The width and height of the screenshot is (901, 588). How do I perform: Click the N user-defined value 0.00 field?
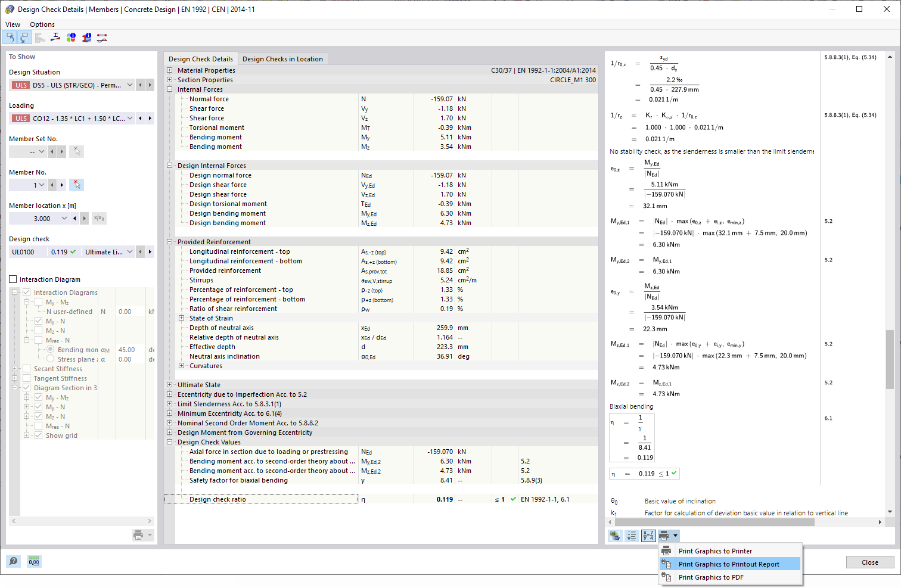point(130,312)
